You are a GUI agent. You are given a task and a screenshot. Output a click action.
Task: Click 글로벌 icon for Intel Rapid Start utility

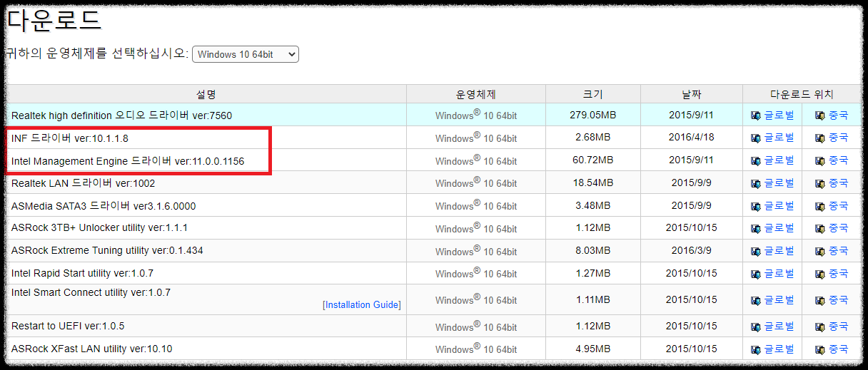pos(756,274)
